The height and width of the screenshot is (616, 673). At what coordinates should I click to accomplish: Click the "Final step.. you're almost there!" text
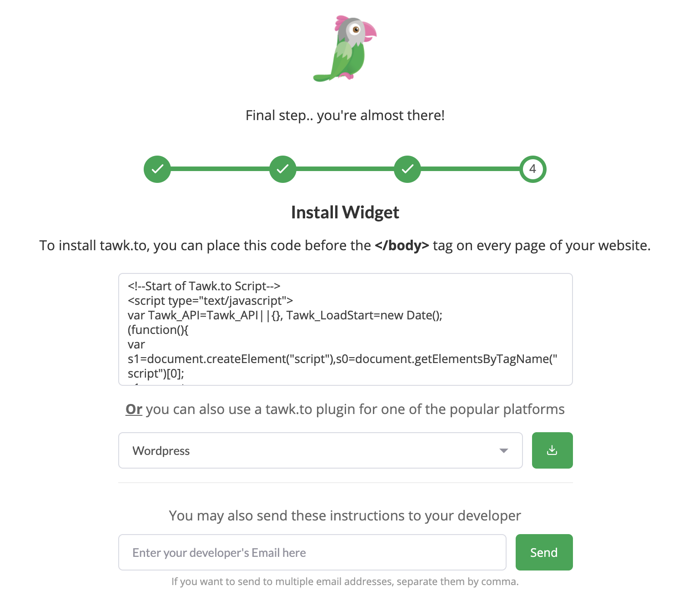(x=345, y=116)
